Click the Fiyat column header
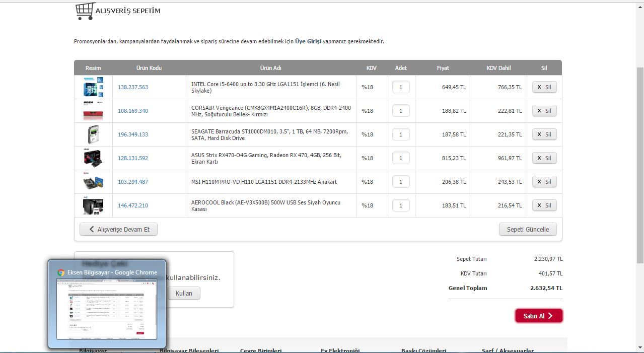Image resolution: width=644 pixels, height=353 pixels. 443,68
